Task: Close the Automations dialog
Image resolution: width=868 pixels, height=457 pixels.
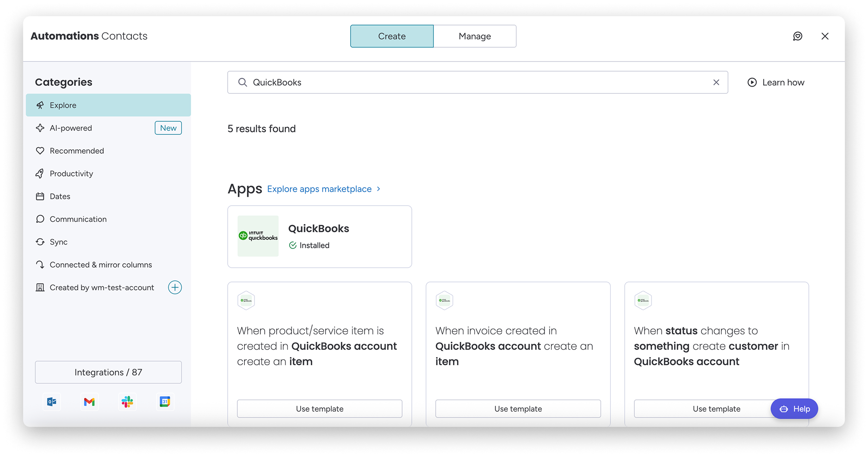Action: pyautogui.click(x=825, y=36)
